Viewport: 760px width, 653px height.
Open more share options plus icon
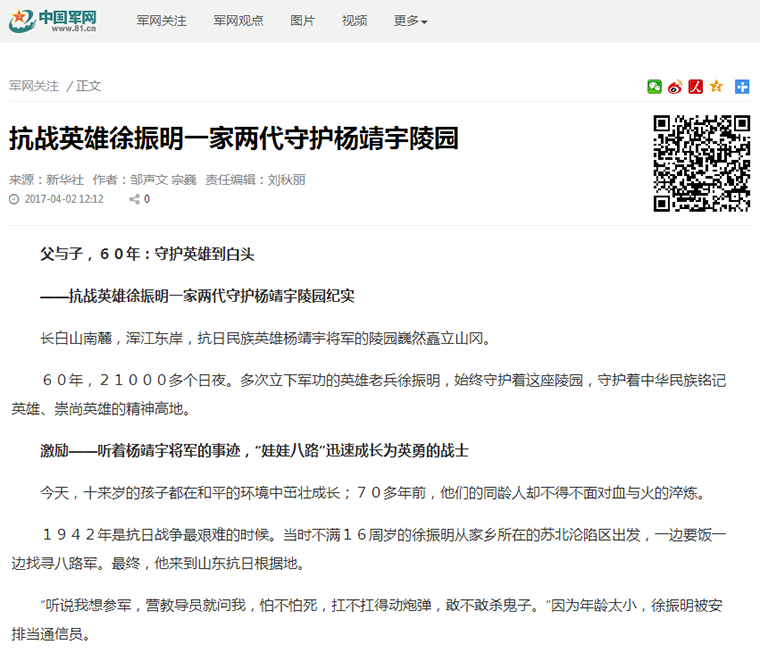point(741,87)
